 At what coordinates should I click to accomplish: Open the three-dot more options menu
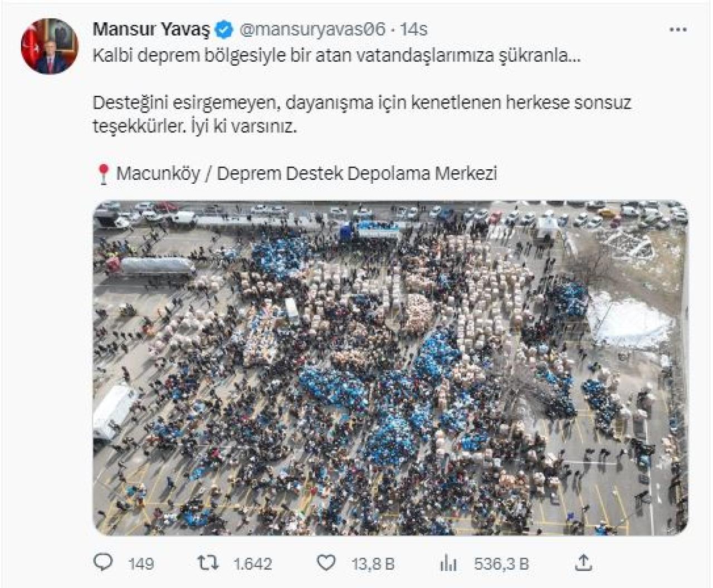coord(677,30)
